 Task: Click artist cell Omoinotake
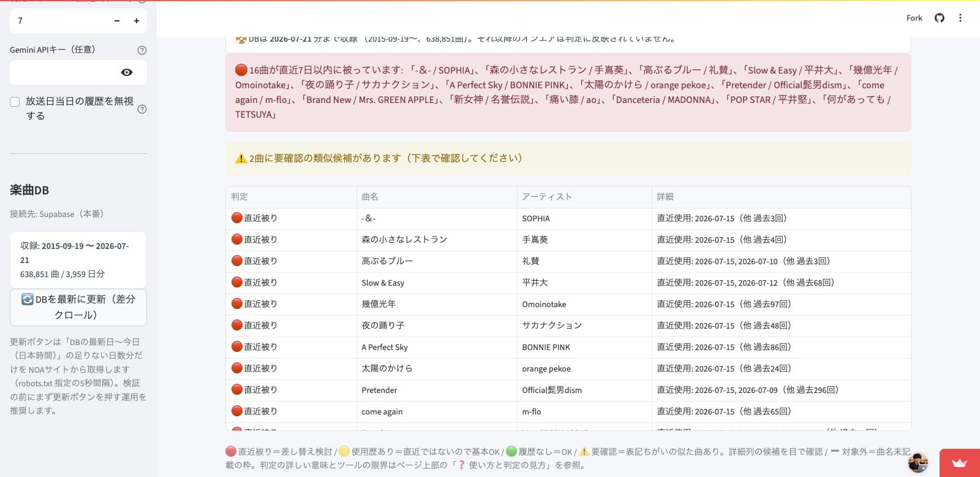point(584,304)
